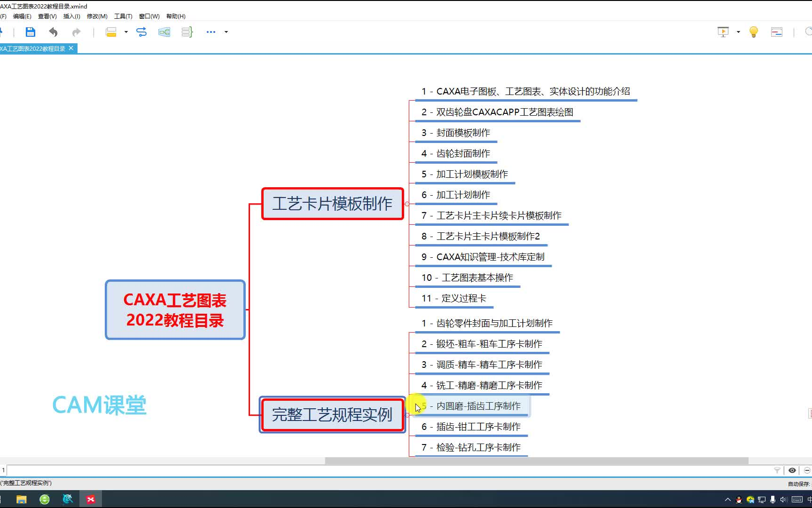Viewport: 812px width, 508px height.
Task: Select subtopic 5 - 加工计划模板制作
Action: [465, 175]
